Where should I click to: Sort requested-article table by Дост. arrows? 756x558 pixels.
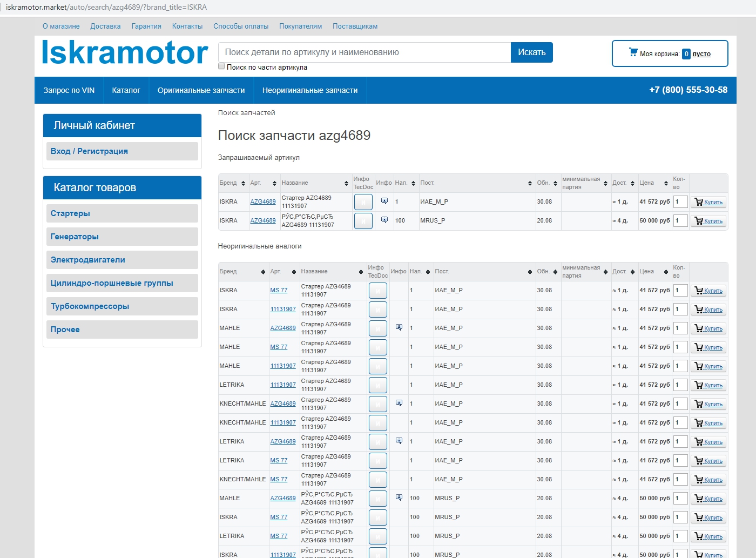click(x=632, y=184)
